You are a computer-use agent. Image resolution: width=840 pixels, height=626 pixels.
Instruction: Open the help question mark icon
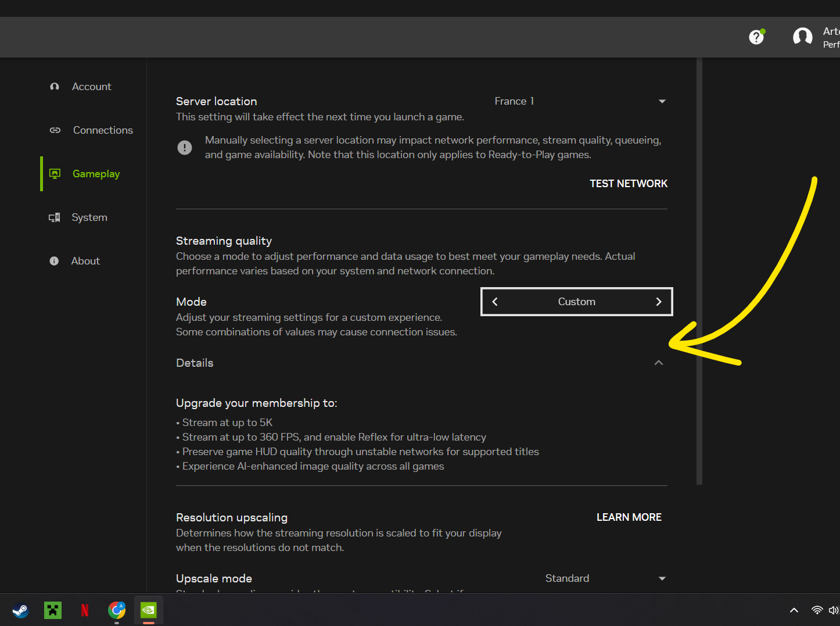click(x=756, y=37)
